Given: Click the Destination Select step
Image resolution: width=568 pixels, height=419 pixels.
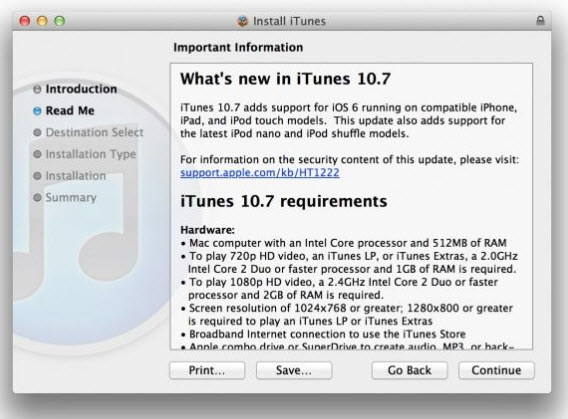Looking at the screenshot, I should point(95,132).
